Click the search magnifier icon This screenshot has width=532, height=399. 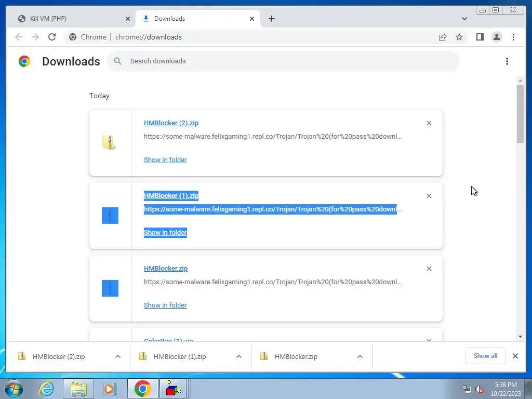[x=117, y=61]
